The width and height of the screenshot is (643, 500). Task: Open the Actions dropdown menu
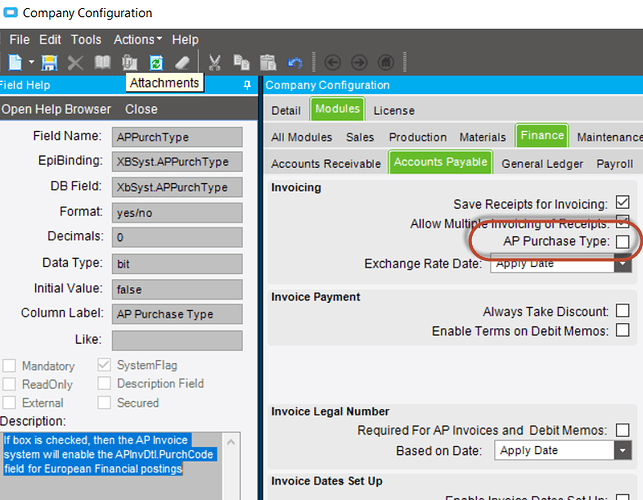[x=138, y=40]
